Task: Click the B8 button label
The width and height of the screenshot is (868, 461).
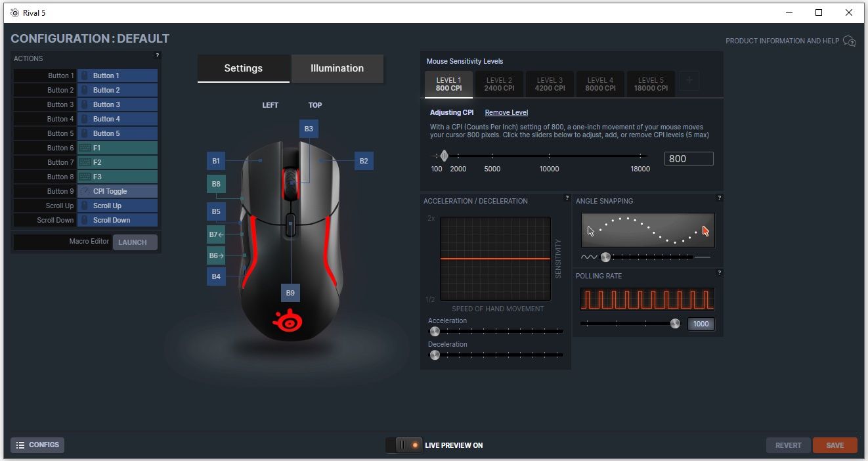Action: 216,184
